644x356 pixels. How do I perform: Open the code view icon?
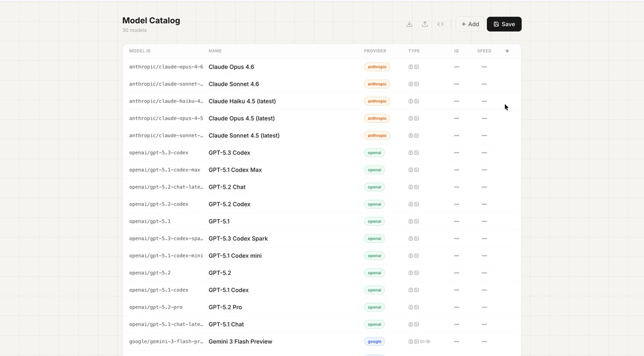441,24
